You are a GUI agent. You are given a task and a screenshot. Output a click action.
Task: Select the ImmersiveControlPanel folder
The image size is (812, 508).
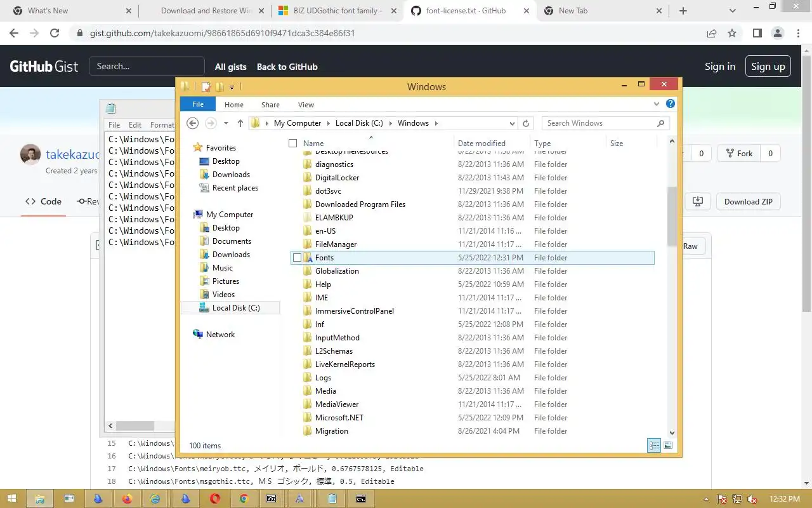[x=354, y=311]
